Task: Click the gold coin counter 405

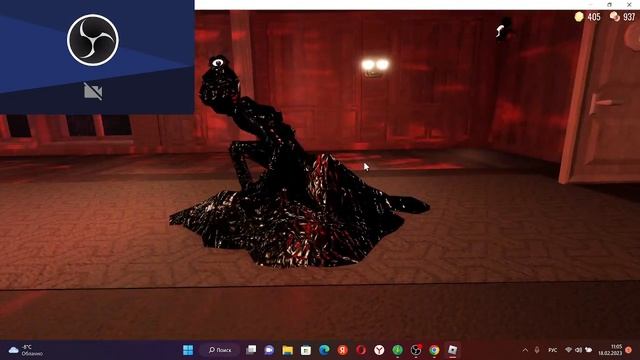Action: click(x=588, y=17)
